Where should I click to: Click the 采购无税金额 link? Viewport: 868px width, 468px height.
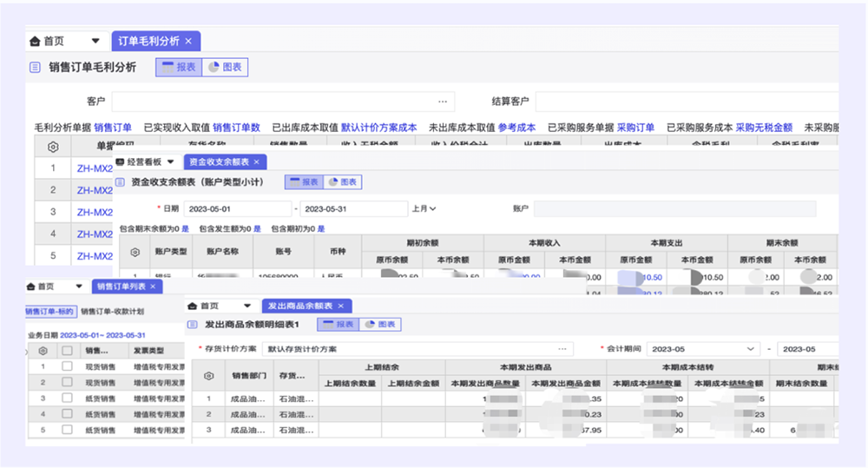tap(764, 128)
